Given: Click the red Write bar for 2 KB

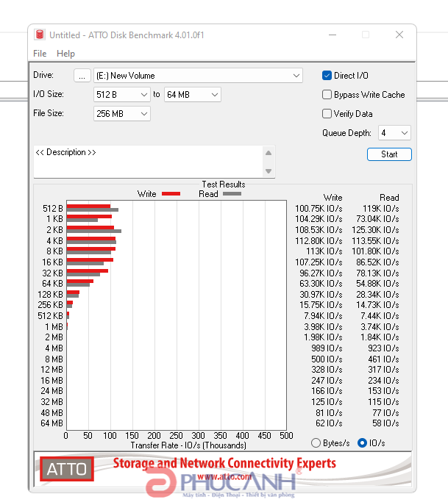Looking at the screenshot, I should click(x=90, y=228).
